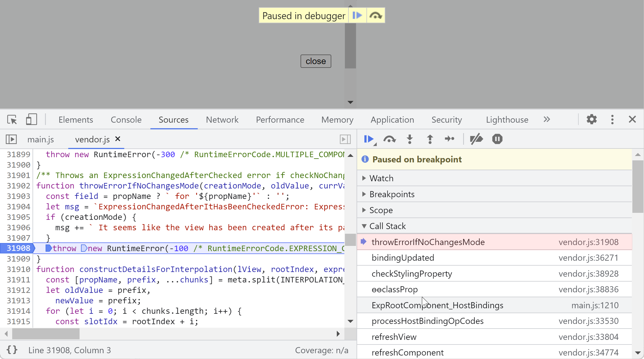Click line number 31910 in gutter
Image resolution: width=644 pixels, height=359 pixels.
(18, 269)
